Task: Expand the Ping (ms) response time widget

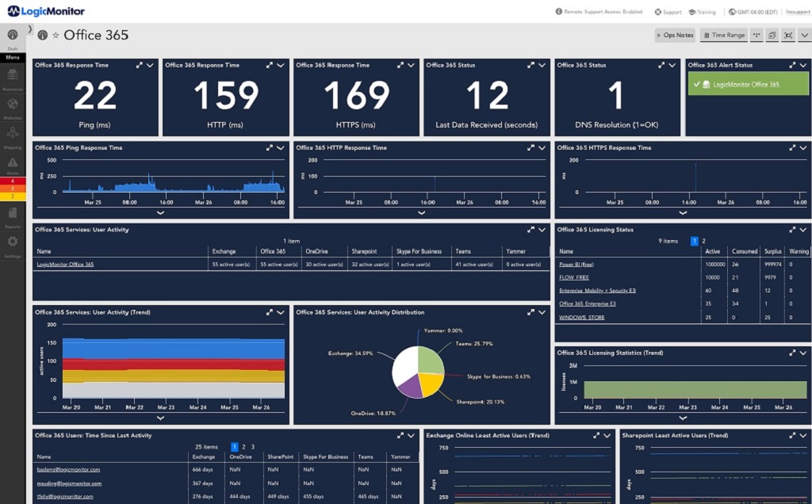Action: 140,65
